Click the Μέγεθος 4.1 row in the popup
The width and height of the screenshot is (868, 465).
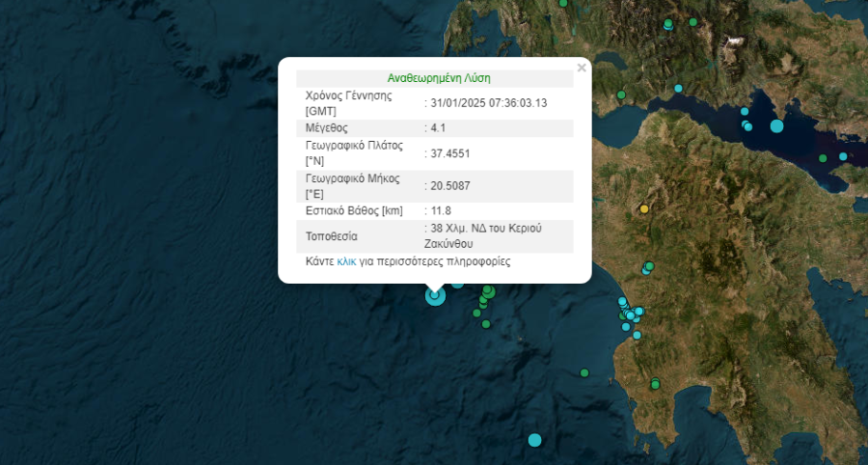pos(435,128)
